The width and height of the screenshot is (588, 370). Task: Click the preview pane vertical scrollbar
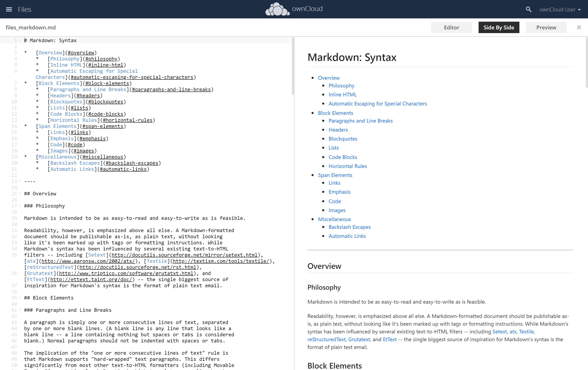coord(586,63)
